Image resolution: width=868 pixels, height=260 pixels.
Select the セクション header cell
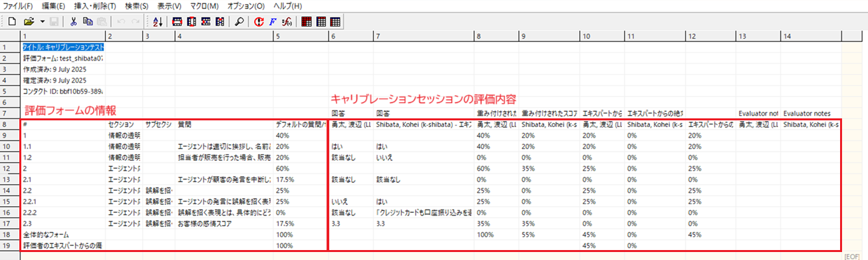124,124
